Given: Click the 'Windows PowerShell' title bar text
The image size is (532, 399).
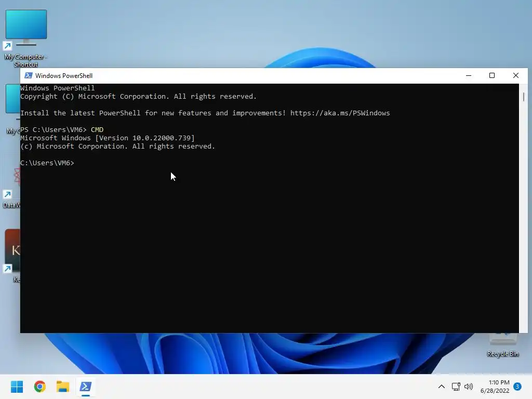Looking at the screenshot, I should point(64,76).
